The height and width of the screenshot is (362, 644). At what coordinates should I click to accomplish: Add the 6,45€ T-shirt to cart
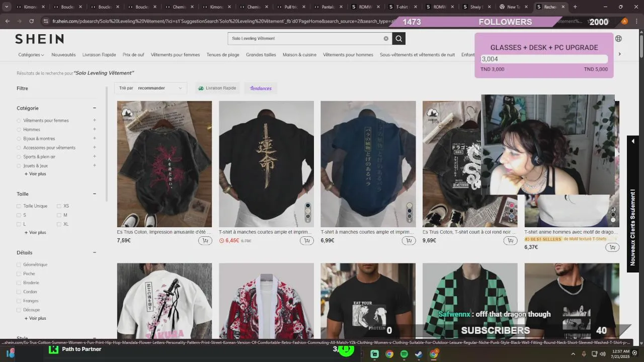(307, 241)
